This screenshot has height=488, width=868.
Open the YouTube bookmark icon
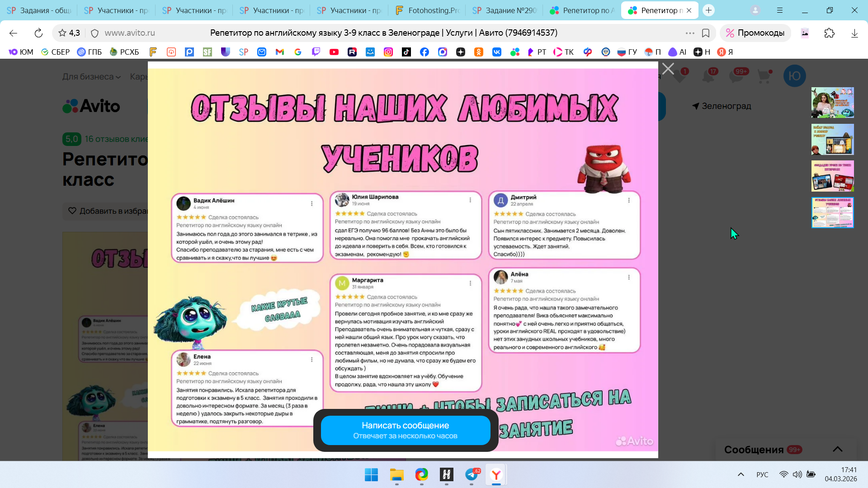(x=334, y=52)
